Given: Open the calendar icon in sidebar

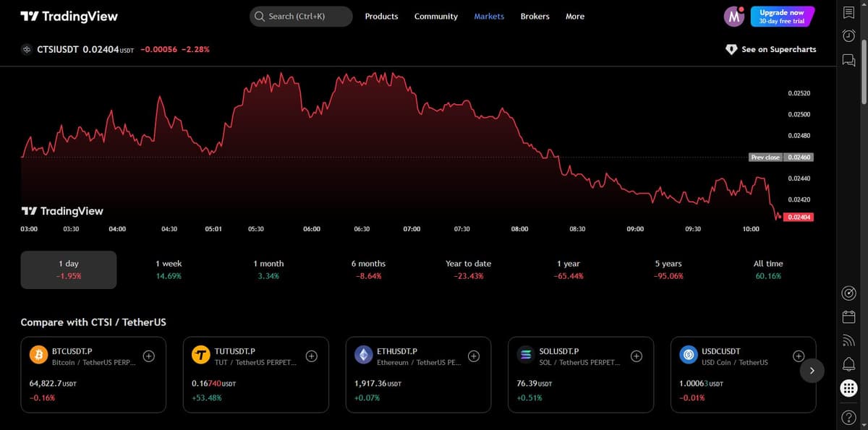Looking at the screenshot, I should 849,317.
